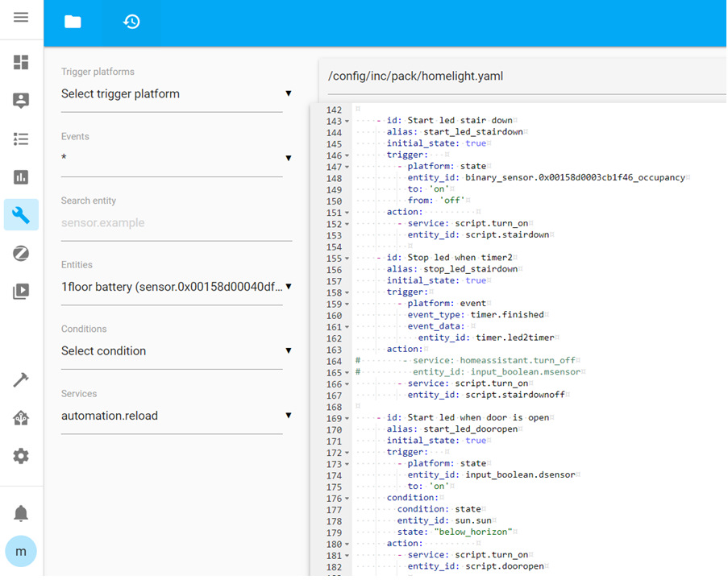Open the file browser folder icon
The image size is (728, 580).
[x=73, y=22]
